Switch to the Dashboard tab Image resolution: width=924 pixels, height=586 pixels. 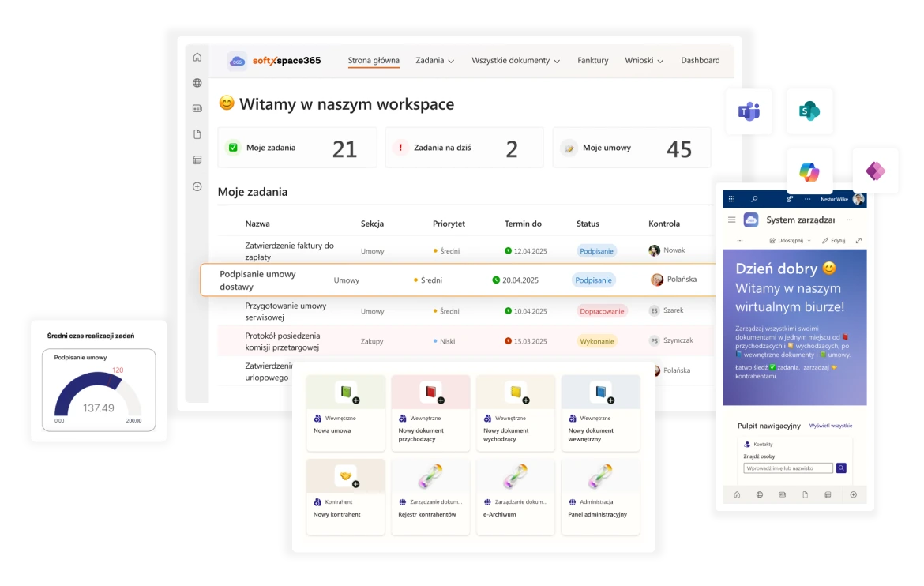700,61
